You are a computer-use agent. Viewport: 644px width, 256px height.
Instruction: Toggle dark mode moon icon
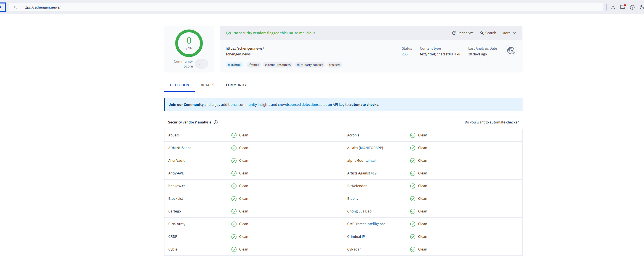[x=642, y=7]
